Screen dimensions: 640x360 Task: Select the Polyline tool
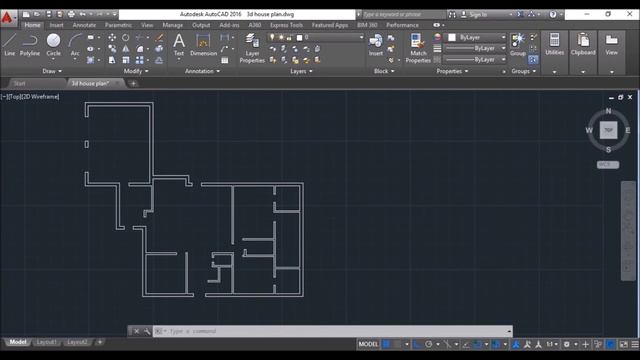pyautogui.click(x=30, y=45)
